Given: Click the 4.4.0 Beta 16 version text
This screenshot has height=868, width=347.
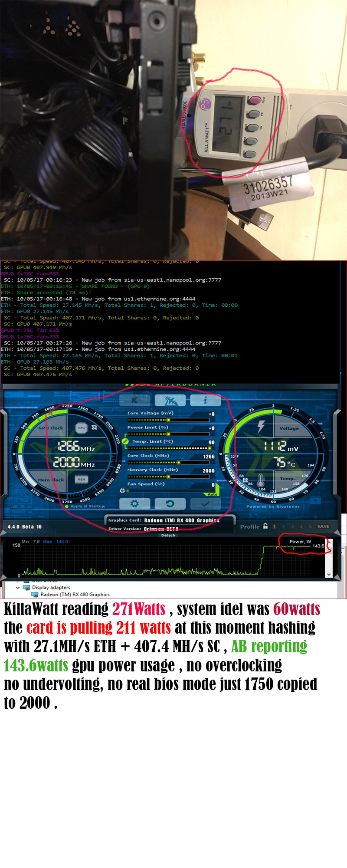Looking at the screenshot, I should coord(25,526).
